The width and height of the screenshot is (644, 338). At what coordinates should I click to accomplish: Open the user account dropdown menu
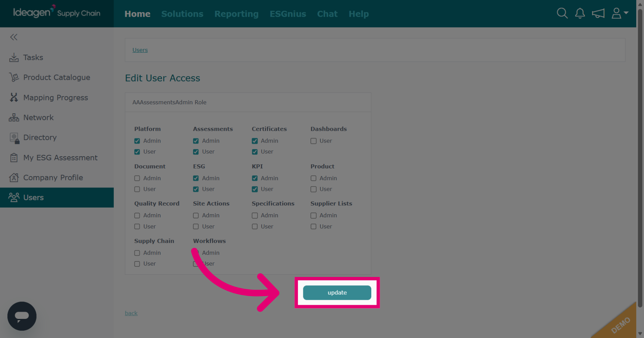pyautogui.click(x=620, y=13)
